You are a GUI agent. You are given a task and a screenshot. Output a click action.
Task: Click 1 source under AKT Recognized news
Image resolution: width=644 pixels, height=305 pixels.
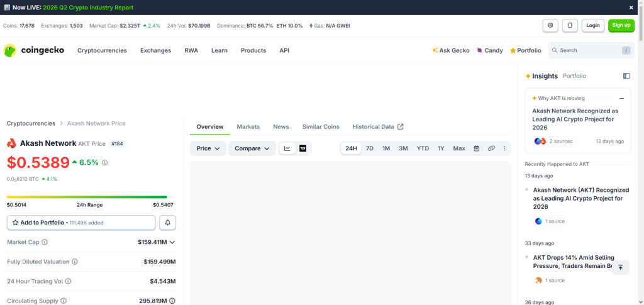(x=550, y=221)
